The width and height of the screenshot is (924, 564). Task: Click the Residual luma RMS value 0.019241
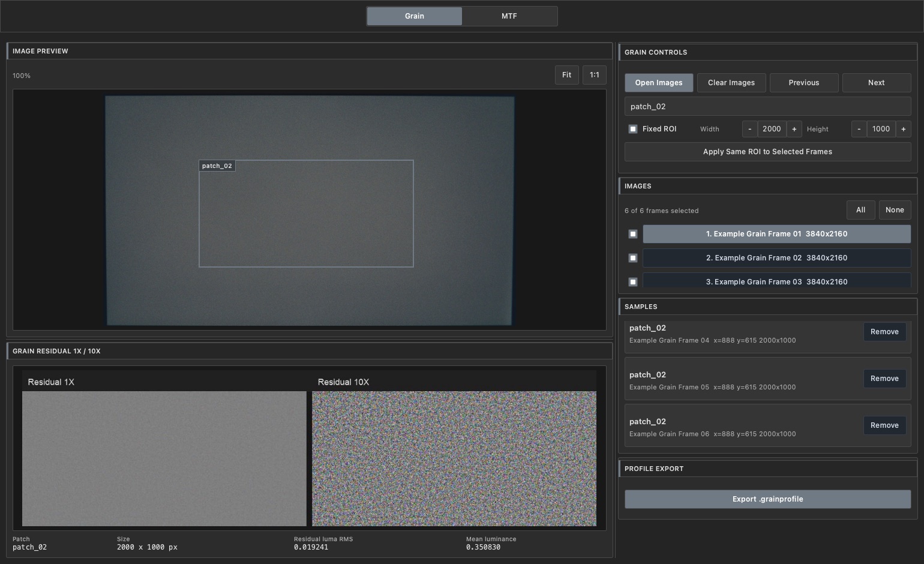[x=311, y=547]
